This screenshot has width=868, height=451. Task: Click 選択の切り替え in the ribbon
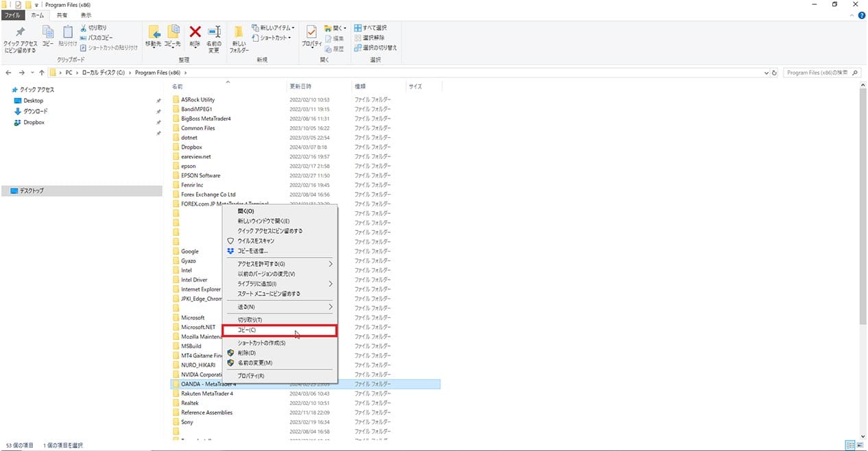click(x=375, y=47)
